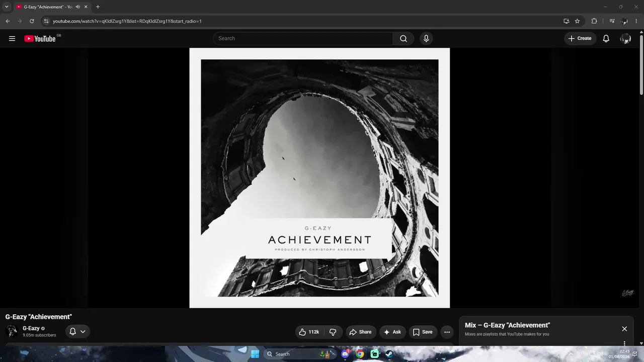The height and width of the screenshot is (362, 644).
Task: Bookmark this page with the star
Action: point(577,21)
